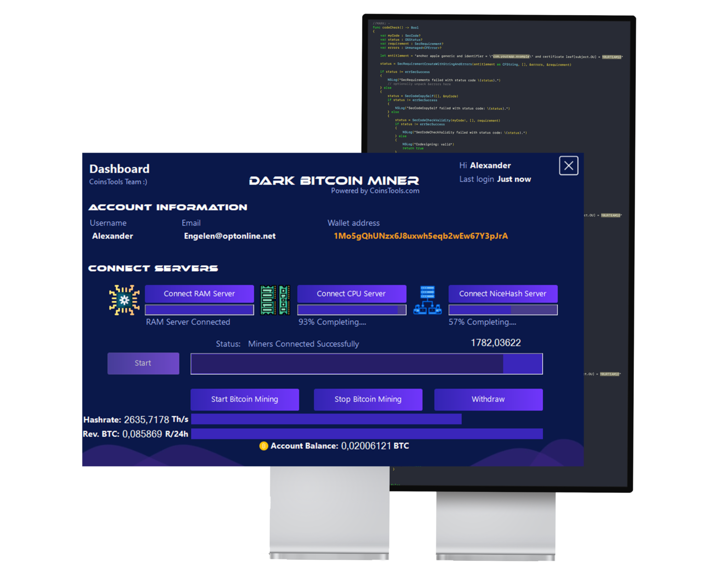Click Miners Connected Successfully status
This screenshot has height=588, width=706.
303,344
